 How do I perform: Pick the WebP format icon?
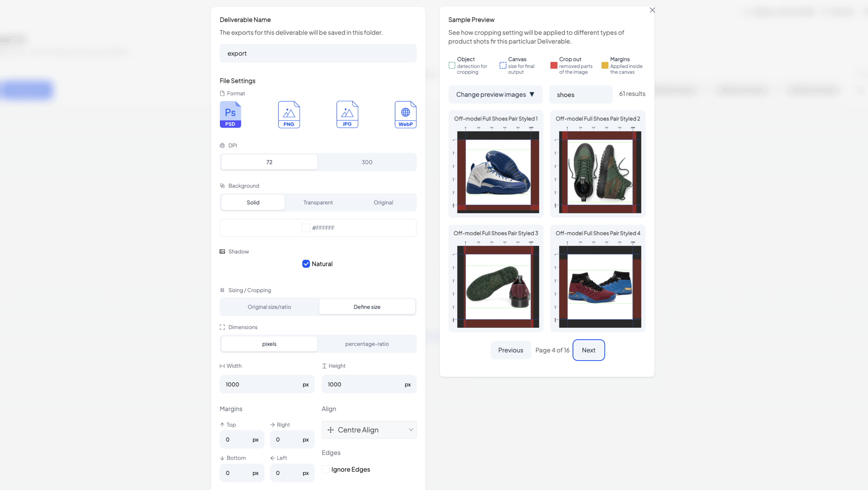[406, 114]
